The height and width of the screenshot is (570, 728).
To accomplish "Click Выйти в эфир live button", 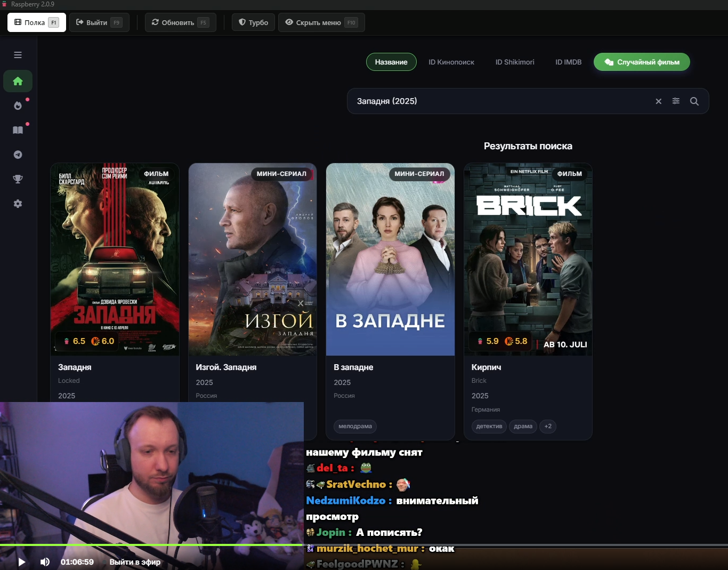I will pyautogui.click(x=135, y=562).
